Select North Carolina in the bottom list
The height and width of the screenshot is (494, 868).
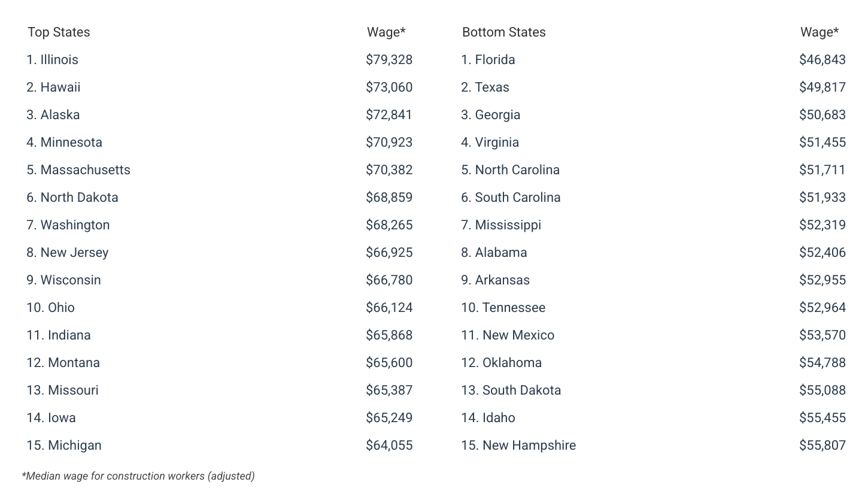coord(511,170)
